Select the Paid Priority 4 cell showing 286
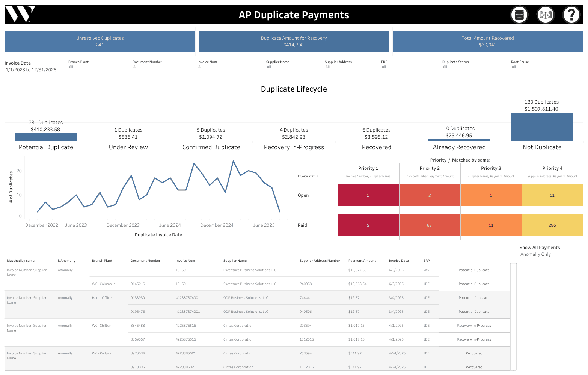The image size is (588, 375). click(552, 225)
